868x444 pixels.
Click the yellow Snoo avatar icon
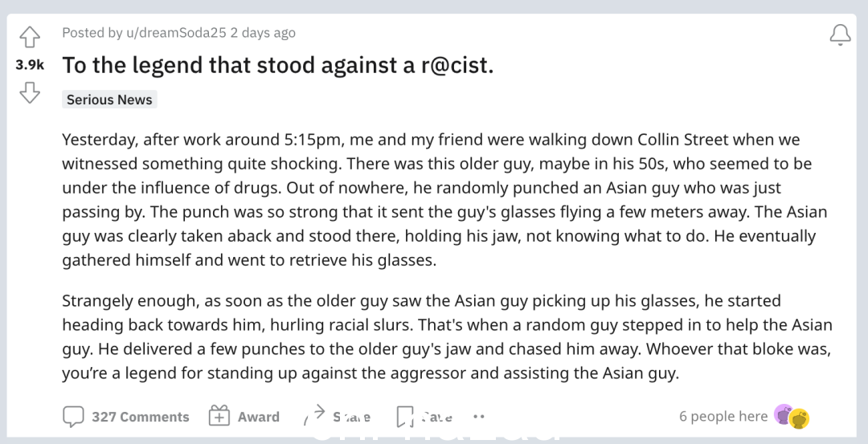pos(800,418)
